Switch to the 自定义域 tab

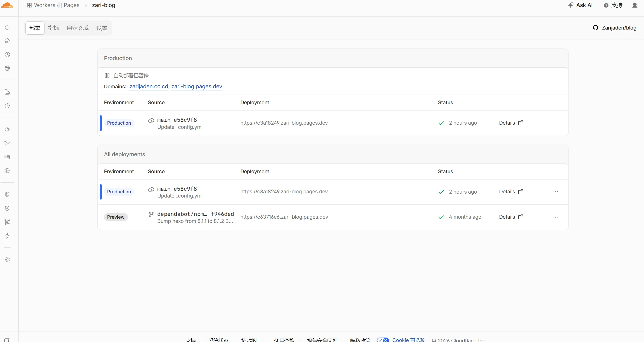(78, 28)
